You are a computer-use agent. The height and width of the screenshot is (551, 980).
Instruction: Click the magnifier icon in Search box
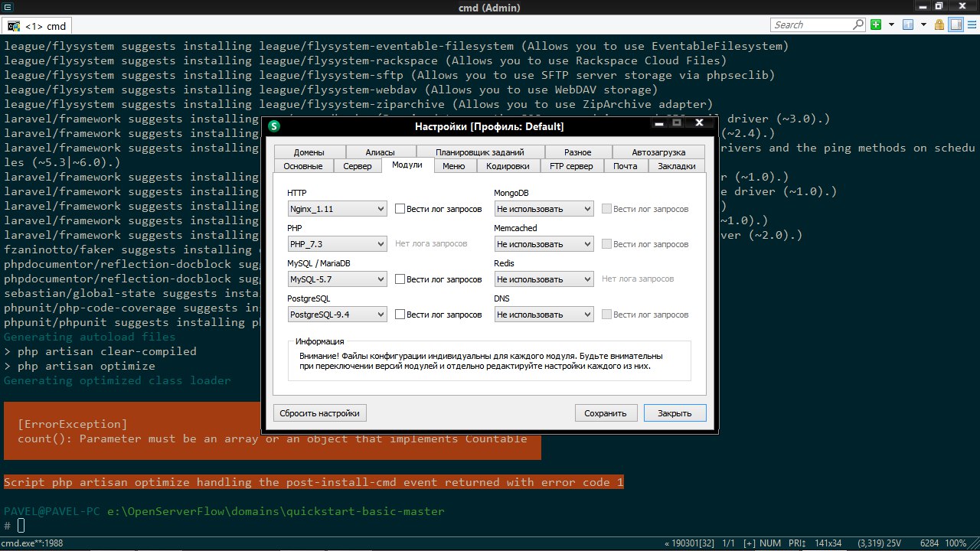[x=858, y=25]
